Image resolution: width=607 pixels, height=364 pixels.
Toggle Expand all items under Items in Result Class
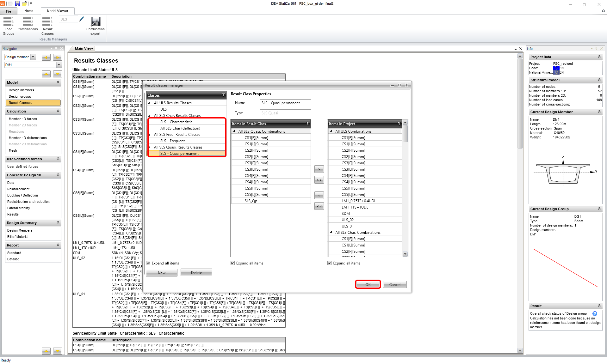tap(233, 263)
